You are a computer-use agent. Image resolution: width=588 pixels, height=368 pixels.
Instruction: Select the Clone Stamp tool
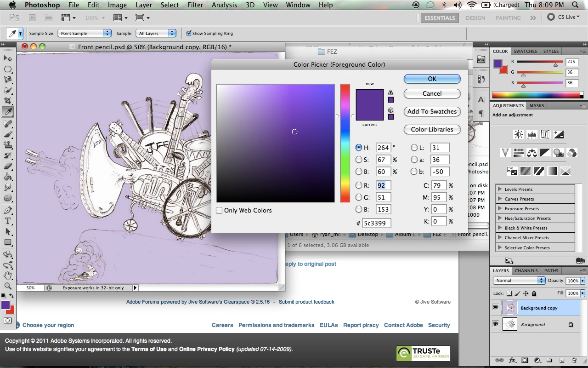point(8,144)
